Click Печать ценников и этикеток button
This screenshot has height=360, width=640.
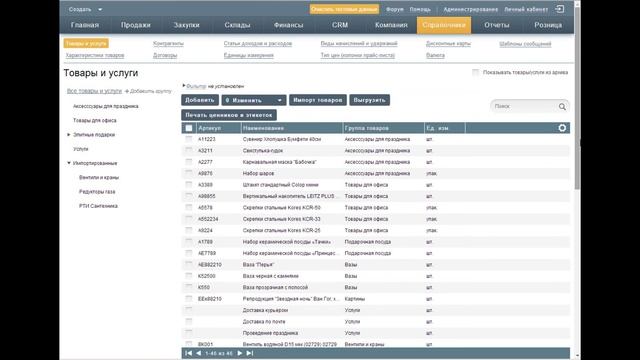(x=229, y=115)
